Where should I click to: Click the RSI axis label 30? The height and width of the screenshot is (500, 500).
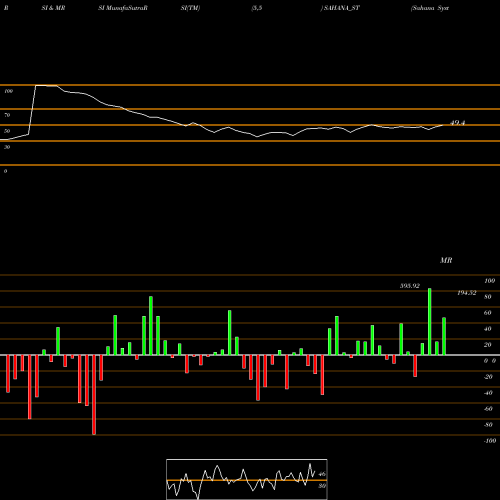pos(7,147)
